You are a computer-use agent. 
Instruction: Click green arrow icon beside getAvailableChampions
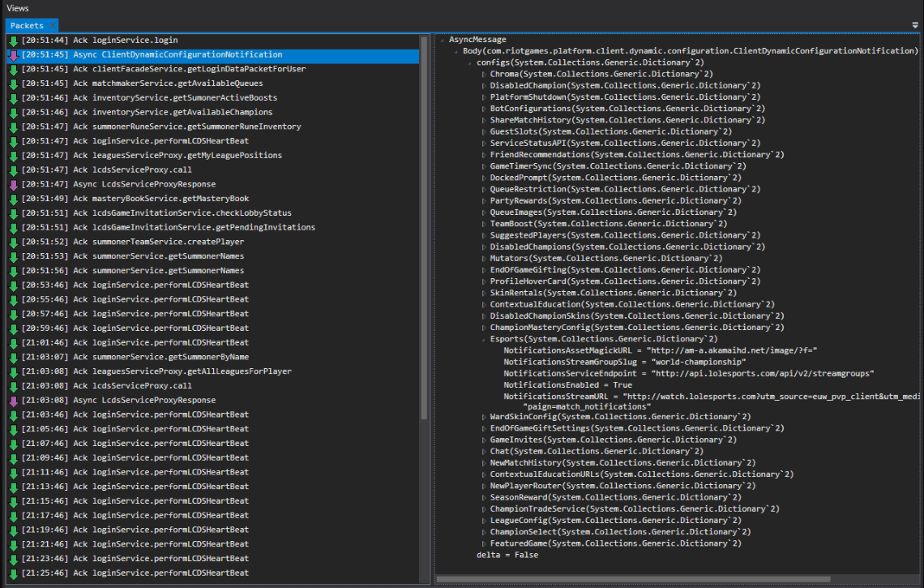point(14,113)
